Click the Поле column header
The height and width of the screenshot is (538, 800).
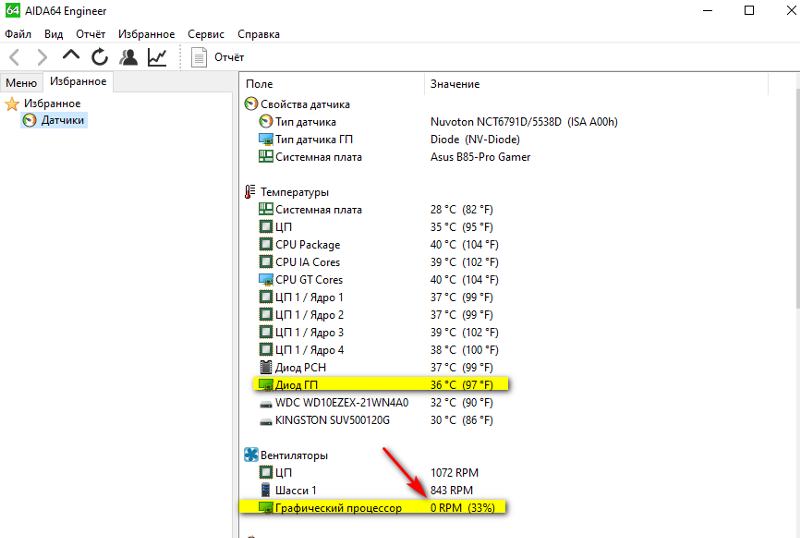point(259,84)
